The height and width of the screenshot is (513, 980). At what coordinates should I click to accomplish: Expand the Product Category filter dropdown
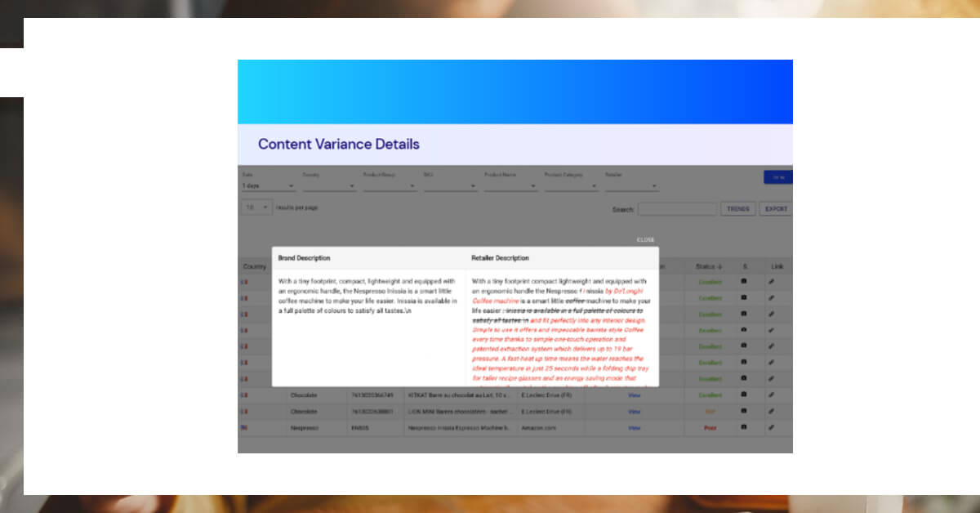571,186
